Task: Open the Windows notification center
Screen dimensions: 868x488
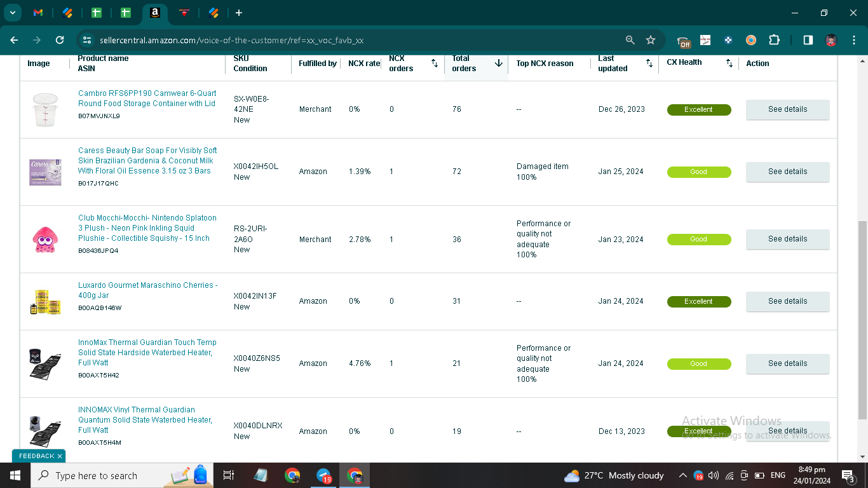Action: click(x=848, y=475)
